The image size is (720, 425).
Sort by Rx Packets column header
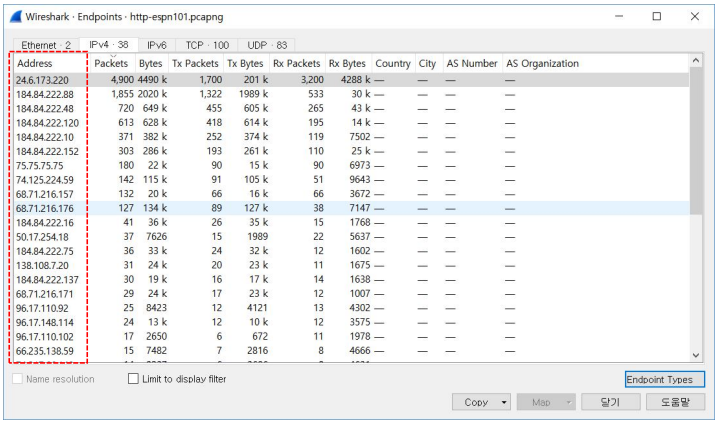pos(297,63)
